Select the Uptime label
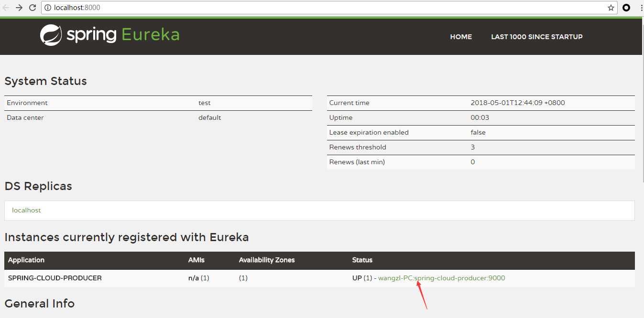644x318 pixels. pos(341,117)
